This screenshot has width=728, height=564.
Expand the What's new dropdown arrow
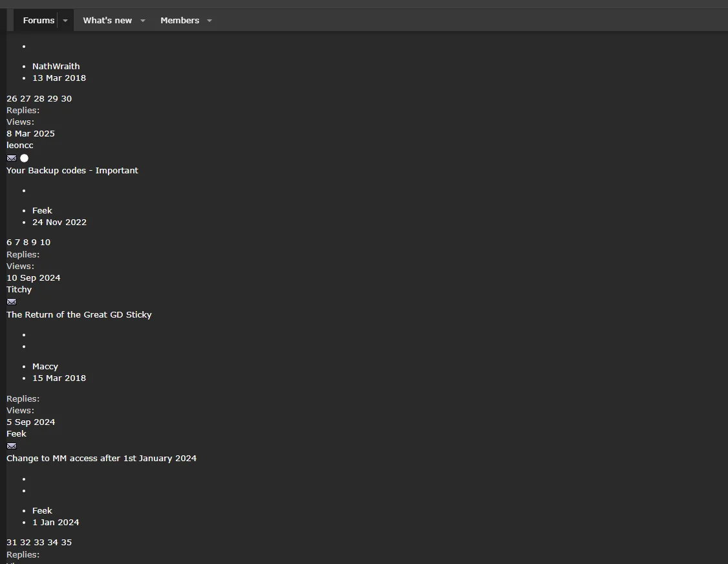143,21
